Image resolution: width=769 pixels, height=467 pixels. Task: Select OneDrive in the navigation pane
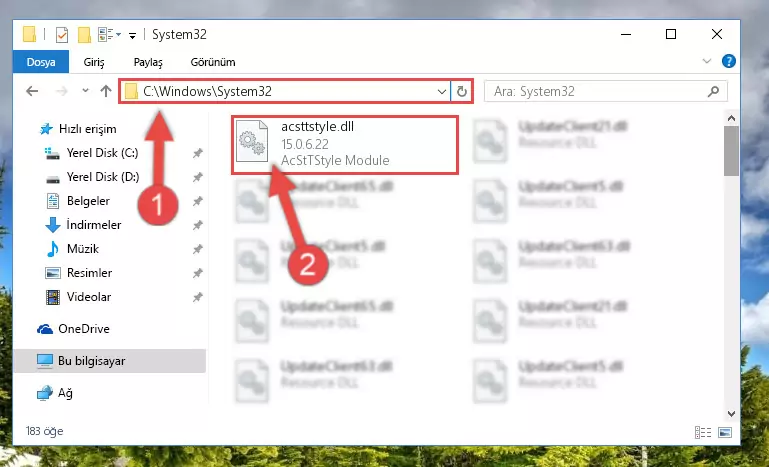tap(74, 329)
